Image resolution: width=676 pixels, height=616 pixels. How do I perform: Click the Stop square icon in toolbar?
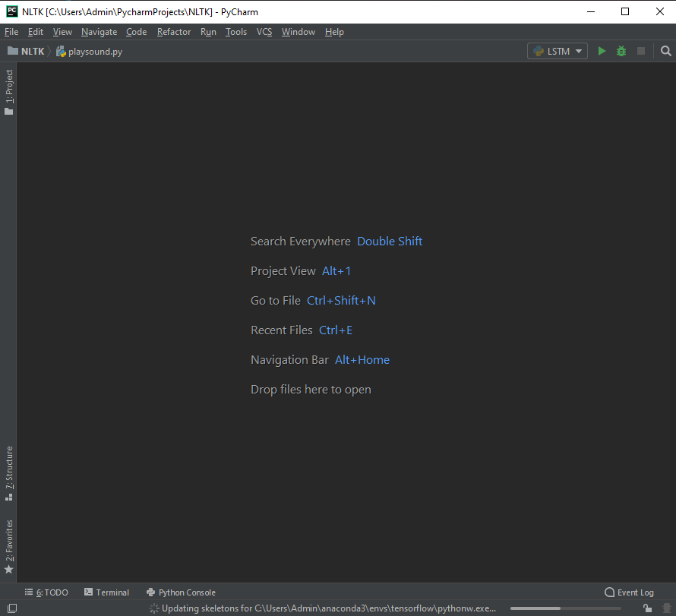[x=640, y=52]
